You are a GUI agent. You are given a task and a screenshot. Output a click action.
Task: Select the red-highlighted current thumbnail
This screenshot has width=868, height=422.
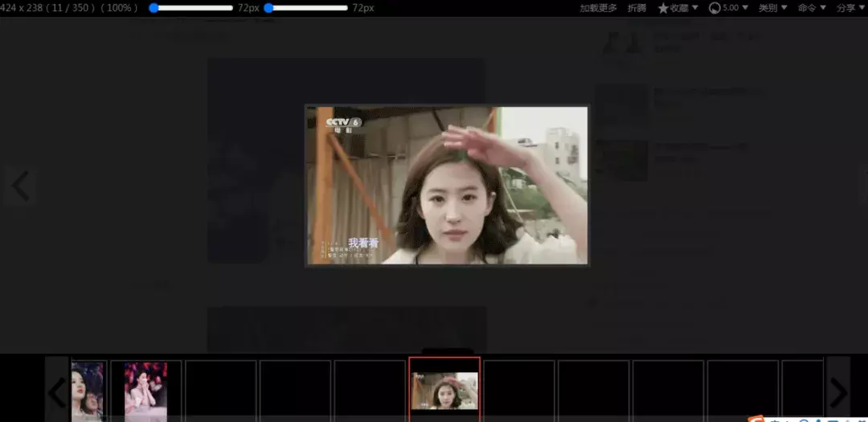444,390
